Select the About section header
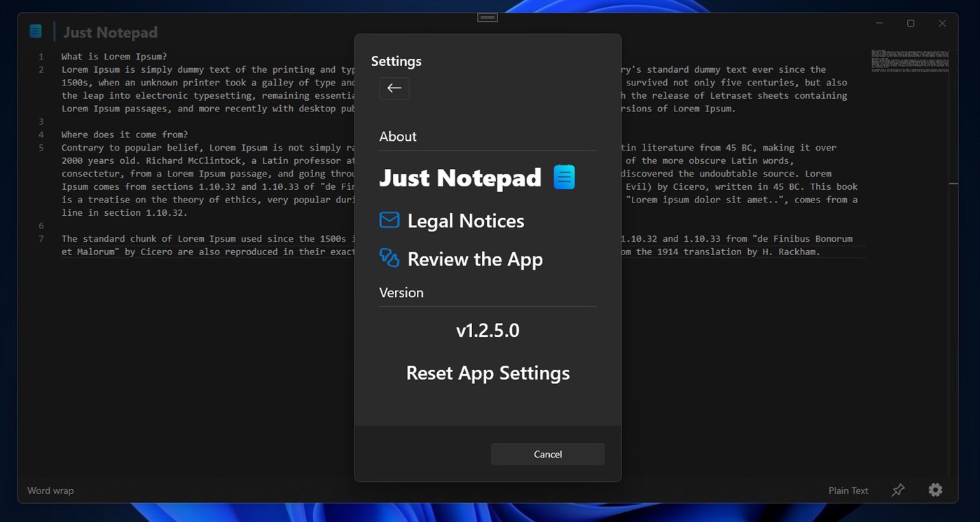Viewport: 980px width, 522px height. tap(397, 136)
